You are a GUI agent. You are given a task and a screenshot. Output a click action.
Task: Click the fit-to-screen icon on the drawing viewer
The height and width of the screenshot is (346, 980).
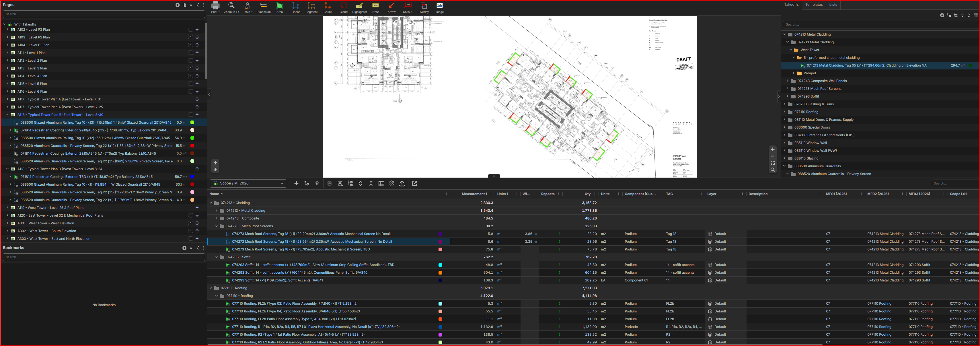773,163
